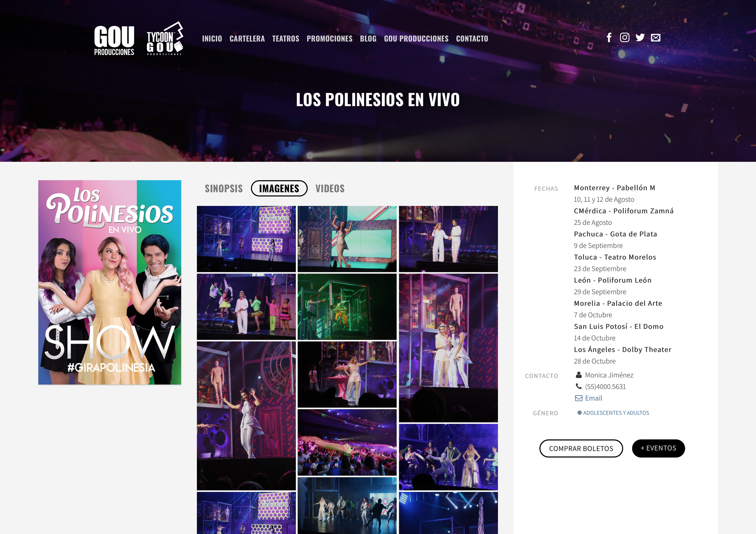The image size is (756, 534).
Task: Open bottom-right photo with blue spotlights
Action: (448, 513)
